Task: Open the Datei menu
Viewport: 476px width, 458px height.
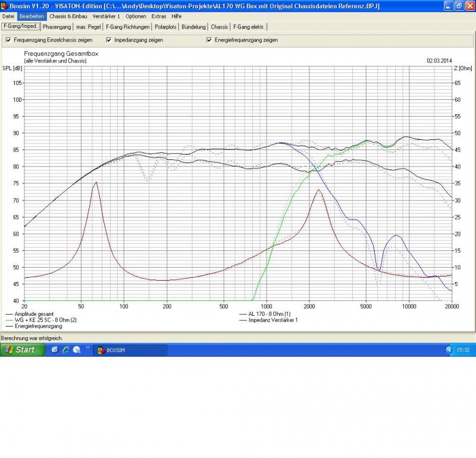Action: tap(8, 17)
